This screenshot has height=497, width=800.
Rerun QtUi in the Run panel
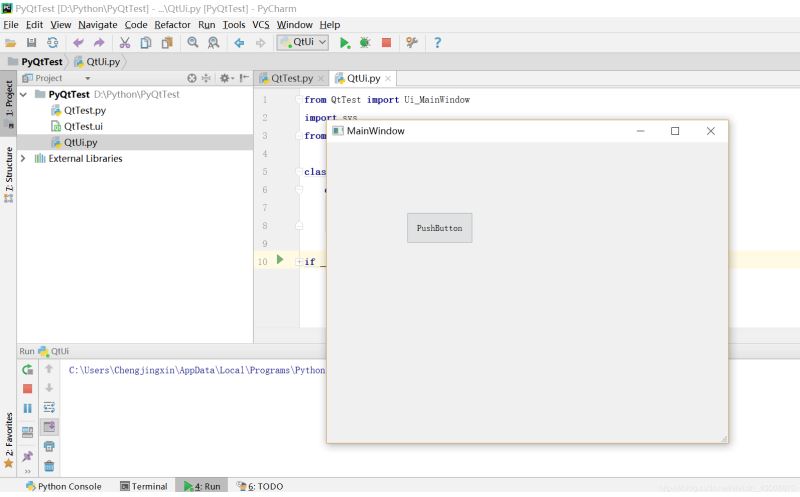pos(28,369)
